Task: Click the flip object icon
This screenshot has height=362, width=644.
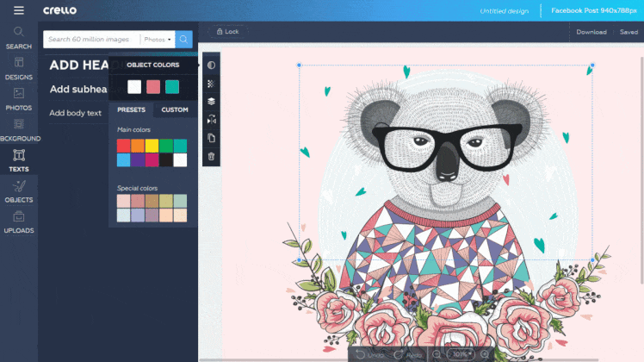Action: coord(211,120)
